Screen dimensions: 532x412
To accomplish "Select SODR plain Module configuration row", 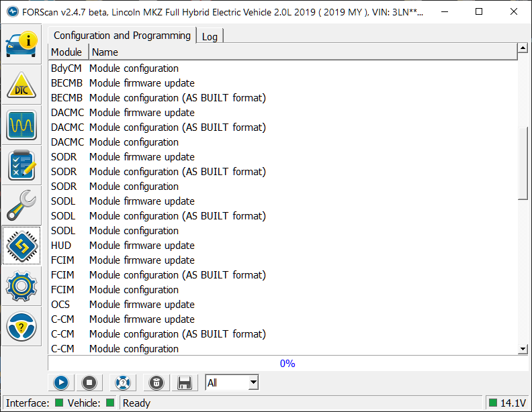I will 283,187.
